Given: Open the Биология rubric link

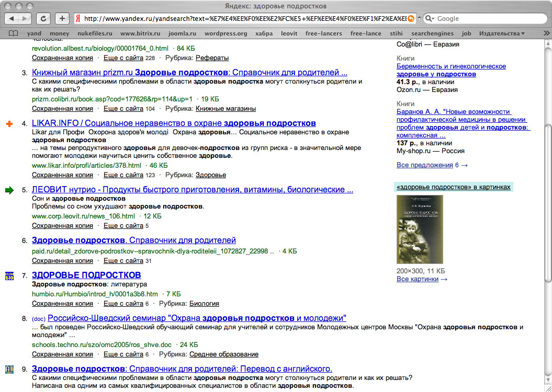Looking at the screenshot, I should click(204, 303).
